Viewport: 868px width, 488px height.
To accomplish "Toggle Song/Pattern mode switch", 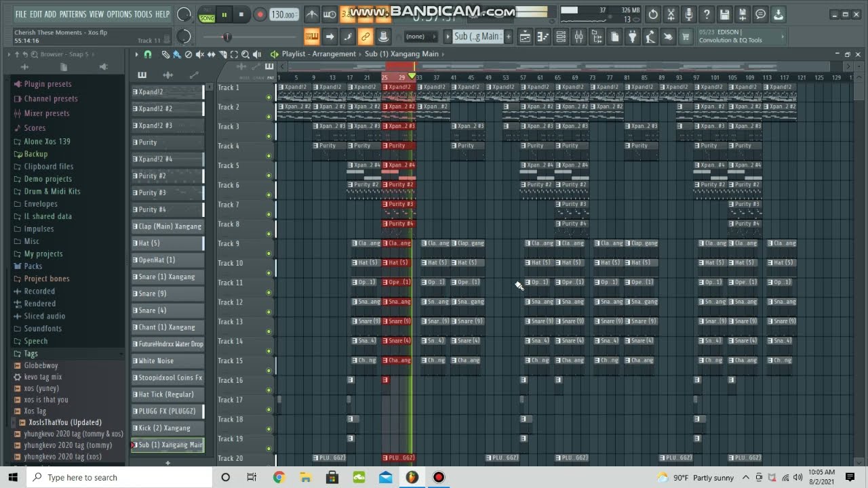I will click(x=207, y=14).
